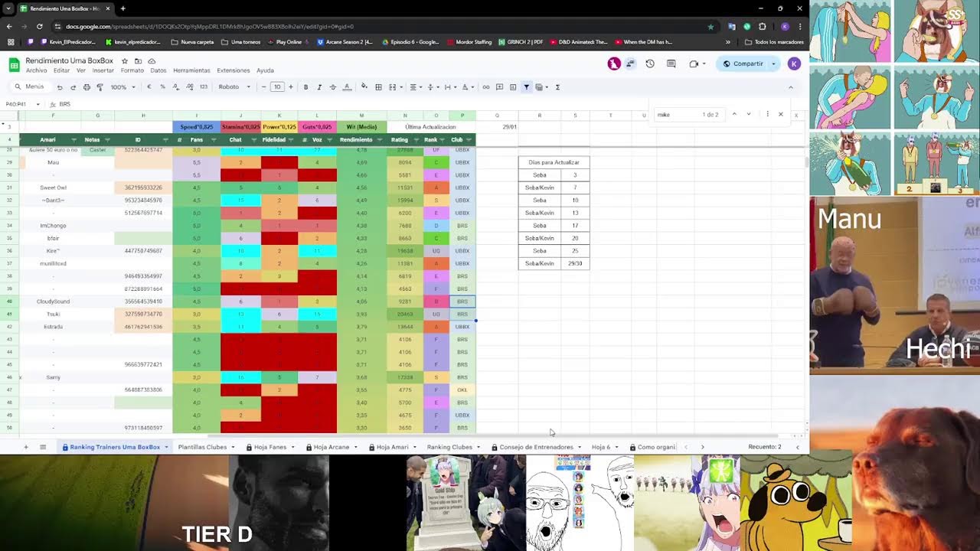980x551 pixels.
Task: Open the fill color picker
Action: 364,87
